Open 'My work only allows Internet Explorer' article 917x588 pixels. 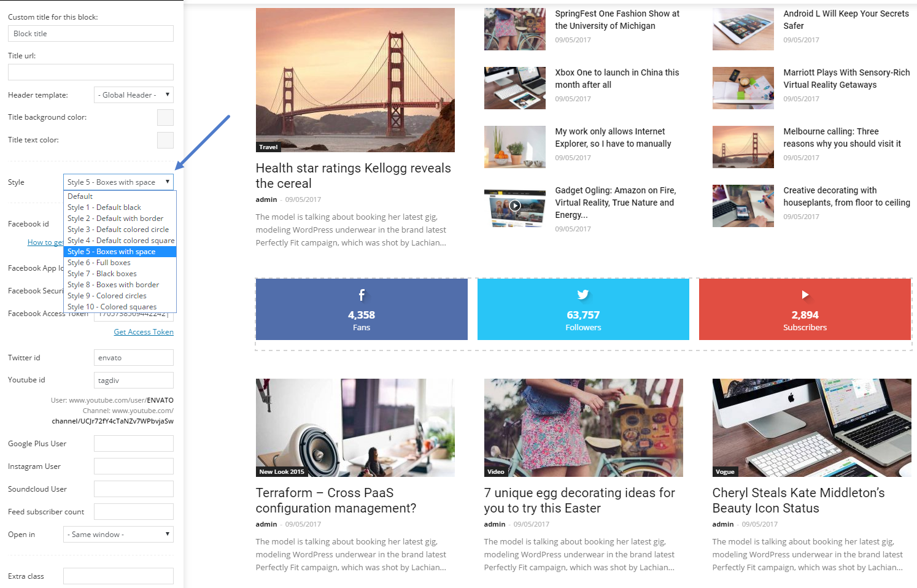tap(613, 137)
